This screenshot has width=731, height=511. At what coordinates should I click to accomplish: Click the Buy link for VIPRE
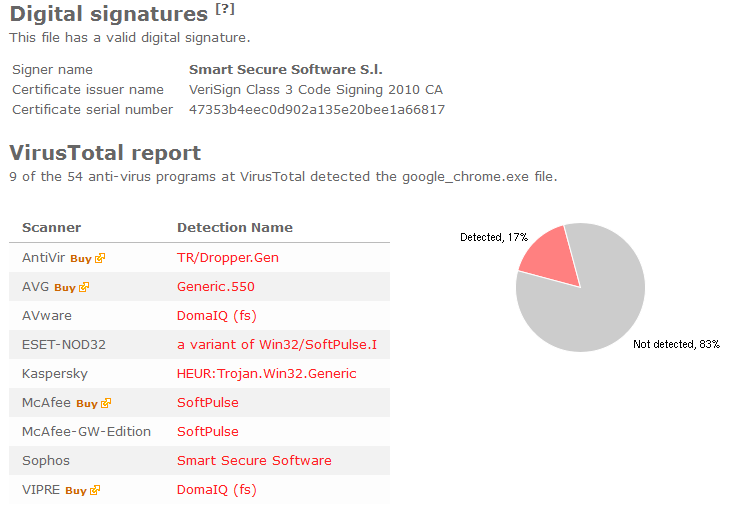point(76,490)
